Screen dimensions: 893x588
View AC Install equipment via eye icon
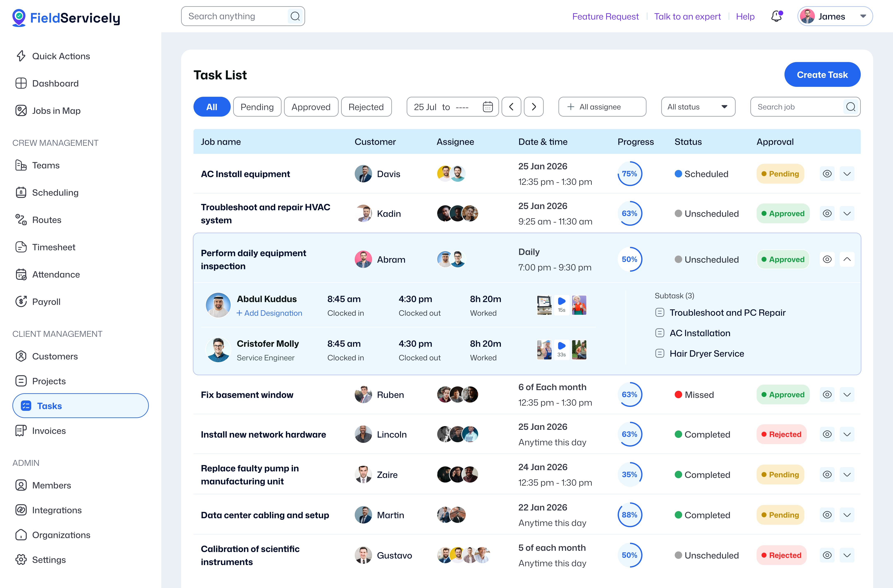827,174
